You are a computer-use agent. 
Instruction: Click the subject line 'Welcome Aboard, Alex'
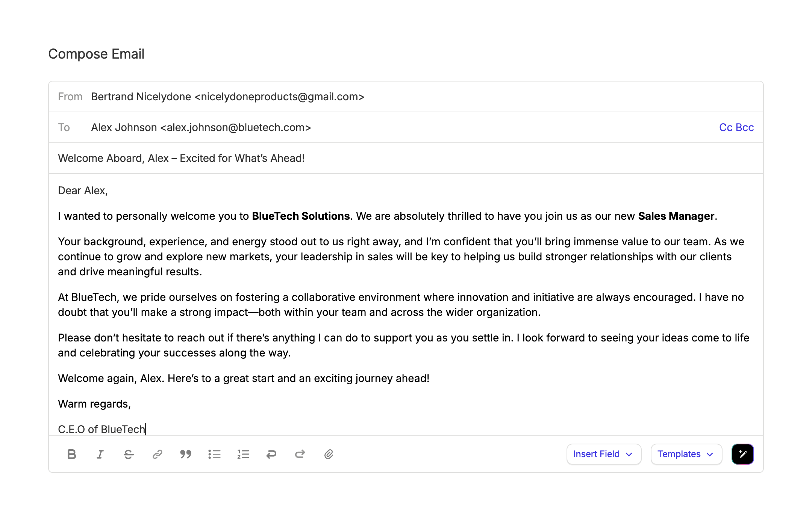181,159
